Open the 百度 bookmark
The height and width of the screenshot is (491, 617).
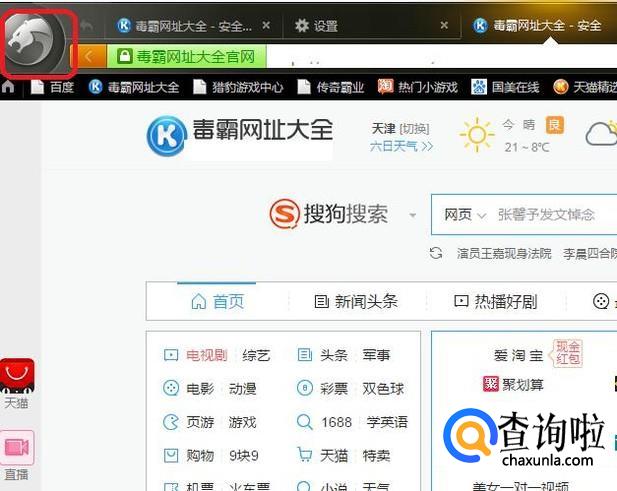[x=52, y=87]
